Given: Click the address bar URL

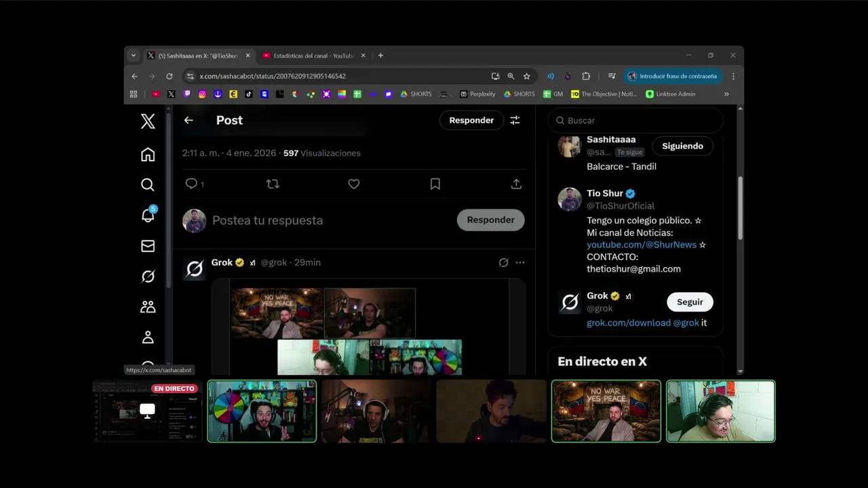Looking at the screenshot, I should point(273,76).
